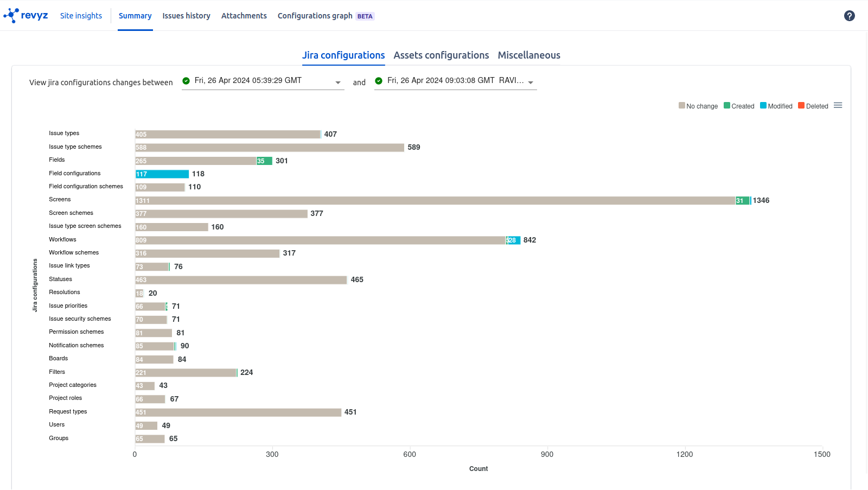
Task: Click the Notification schemes label
Action: (x=76, y=345)
